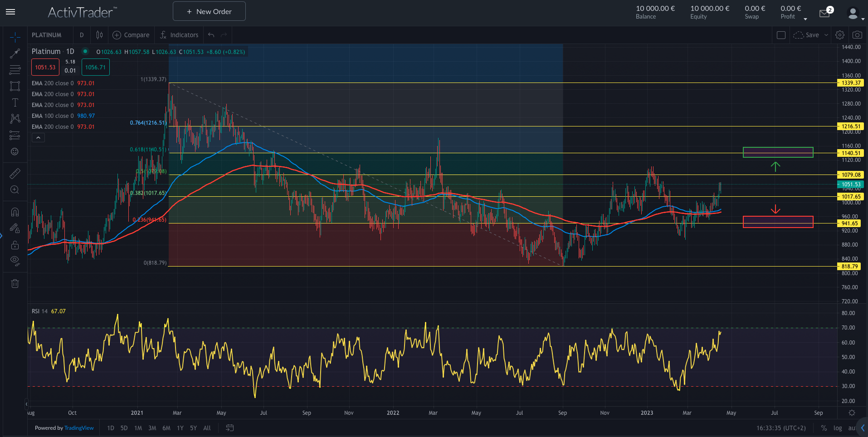Open the text annotation tool
Screen dimensions: 868x437
click(x=15, y=102)
